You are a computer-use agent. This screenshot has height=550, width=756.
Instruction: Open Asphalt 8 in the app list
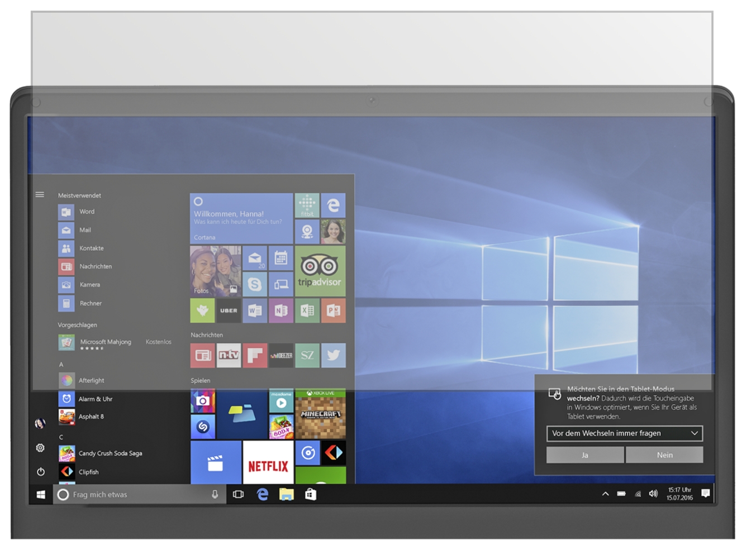tap(82, 417)
